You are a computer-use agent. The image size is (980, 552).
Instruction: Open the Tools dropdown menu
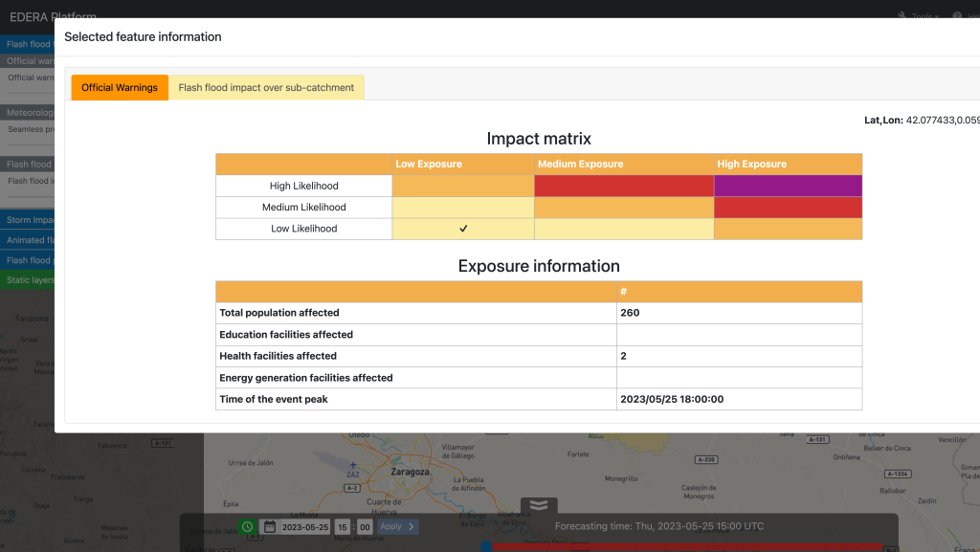(x=923, y=16)
